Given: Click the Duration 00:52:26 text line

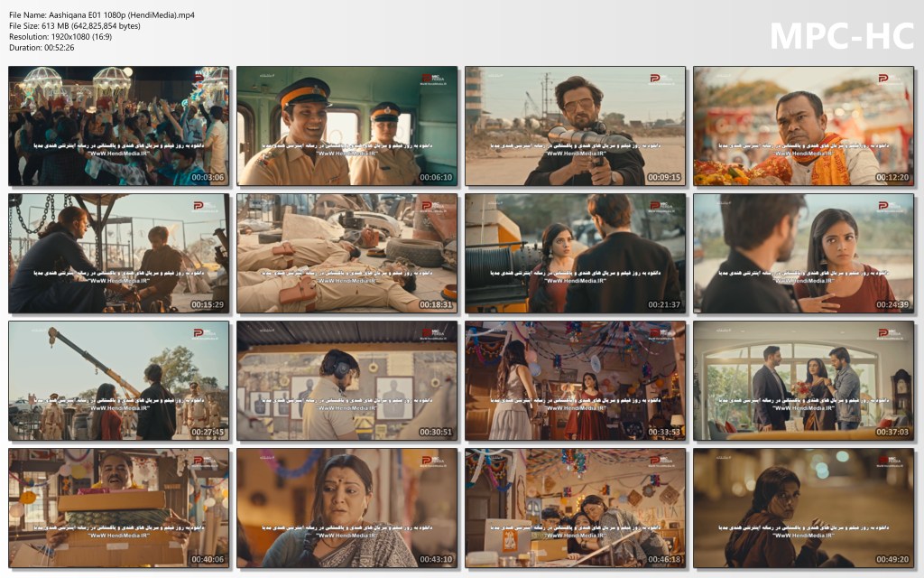Looking at the screenshot, I should point(42,48).
